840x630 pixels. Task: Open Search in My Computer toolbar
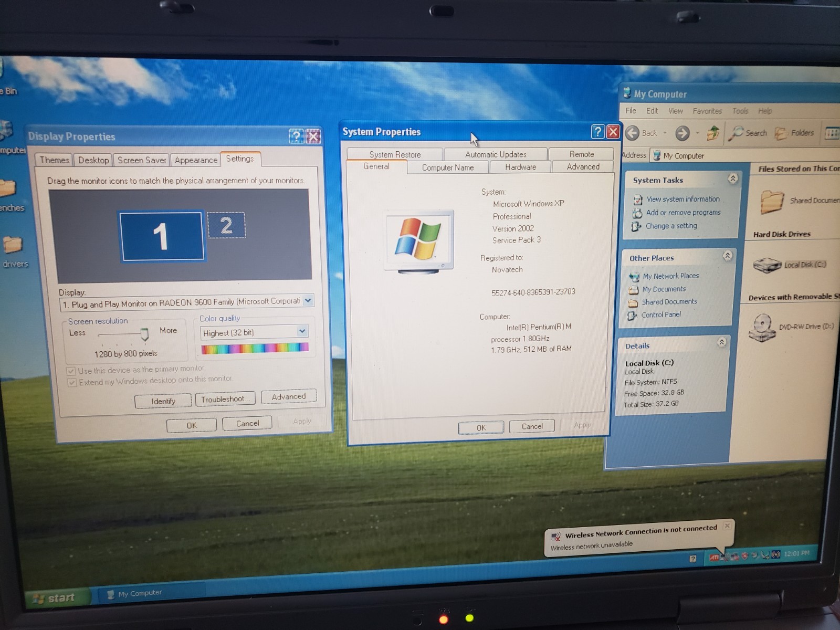point(749,133)
